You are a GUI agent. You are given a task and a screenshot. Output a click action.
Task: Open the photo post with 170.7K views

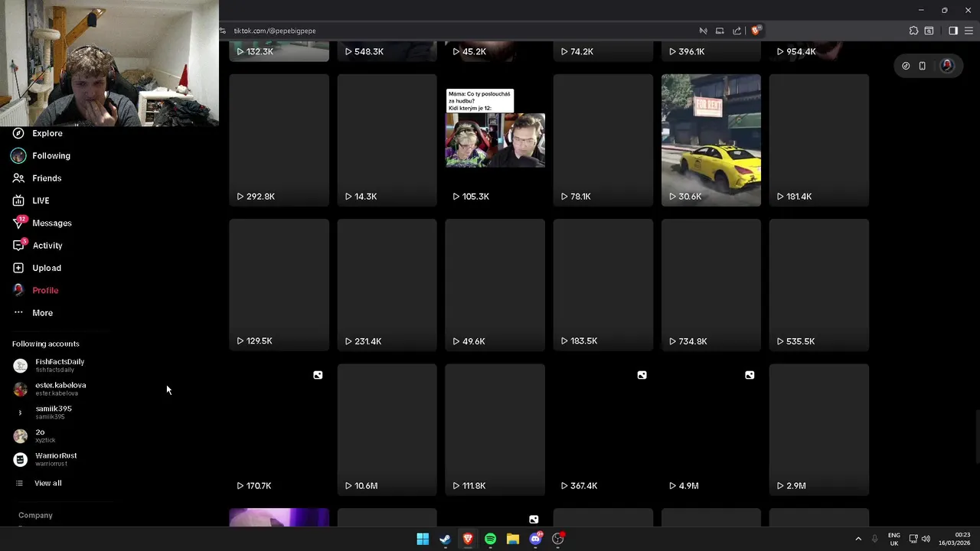click(x=279, y=429)
